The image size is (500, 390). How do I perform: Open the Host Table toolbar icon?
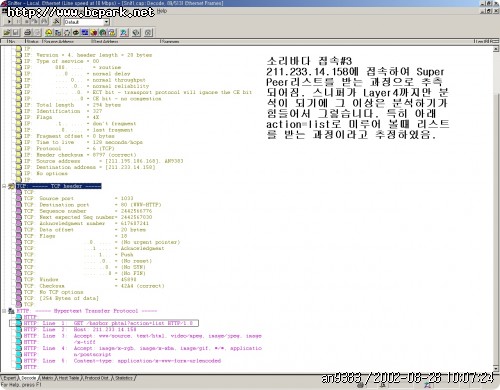click(x=58, y=32)
